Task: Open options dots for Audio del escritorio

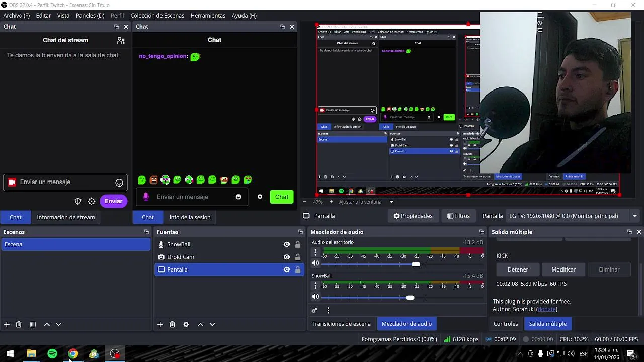Action: click(316, 252)
